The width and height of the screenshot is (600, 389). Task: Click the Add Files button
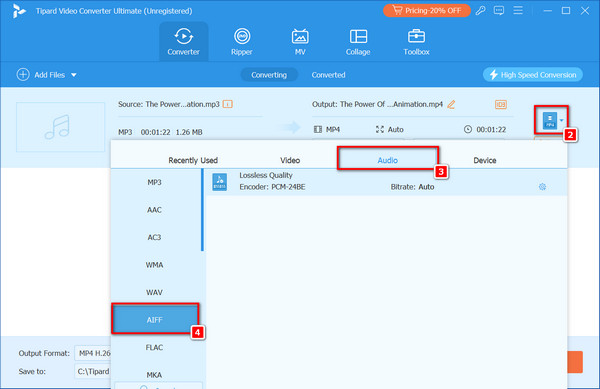[41, 75]
